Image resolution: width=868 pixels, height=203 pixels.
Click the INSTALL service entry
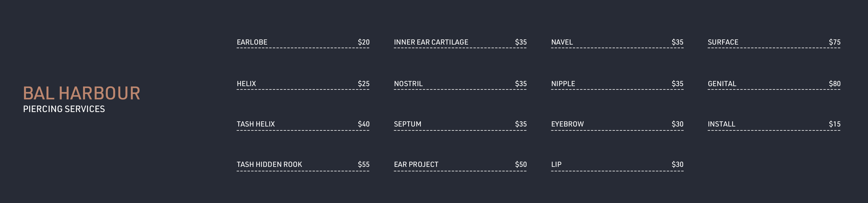click(721, 124)
